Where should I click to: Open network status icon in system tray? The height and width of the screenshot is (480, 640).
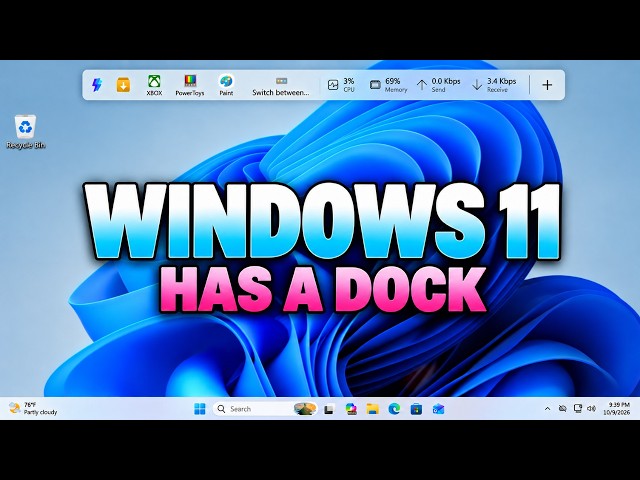pyautogui.click(x=578, y=409)
